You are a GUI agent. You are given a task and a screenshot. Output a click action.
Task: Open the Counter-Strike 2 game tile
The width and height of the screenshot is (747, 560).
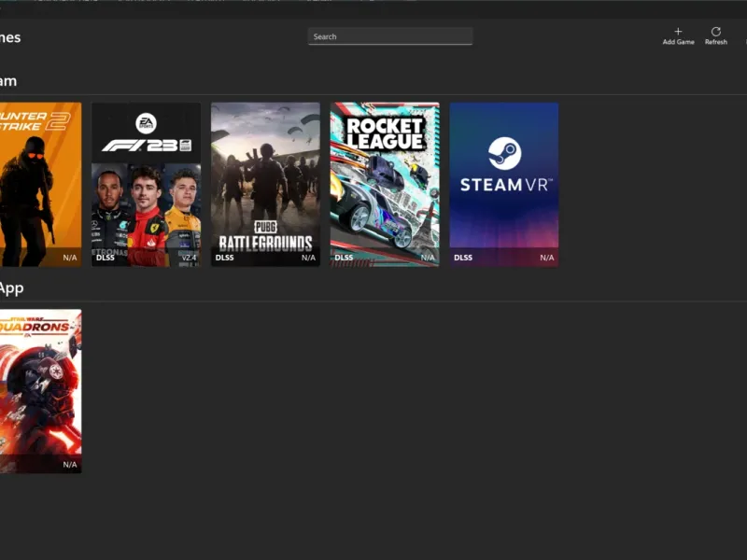tap(40, 184)
